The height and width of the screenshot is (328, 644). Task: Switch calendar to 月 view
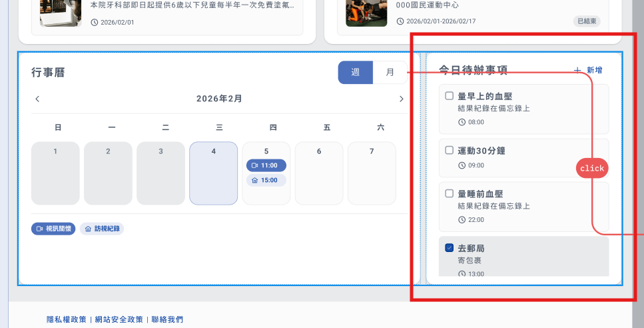coord(390,72)
